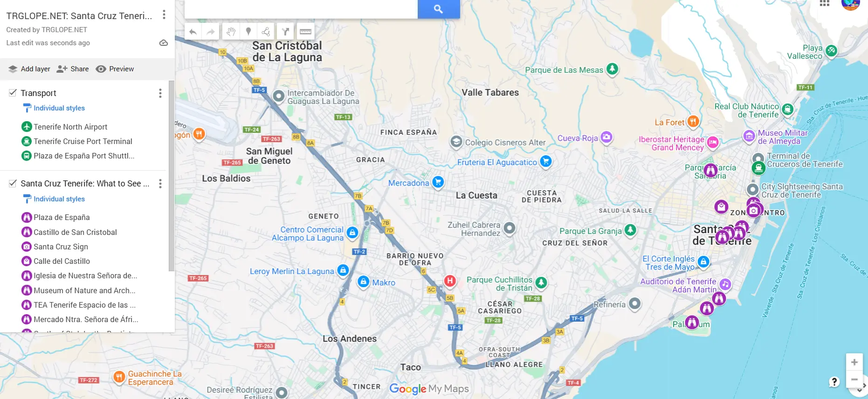This screenshot has height=399, width=868.
Task: Open the Google apps grid
Action: tap(825, 3)
